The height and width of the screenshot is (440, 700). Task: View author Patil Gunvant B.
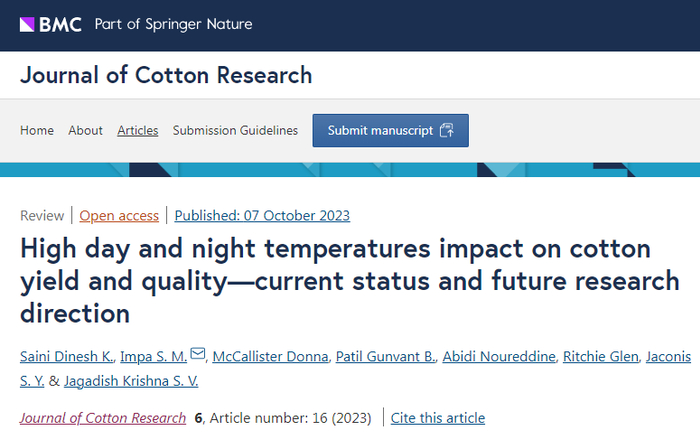pyautogui.click(x=383, y=355)
